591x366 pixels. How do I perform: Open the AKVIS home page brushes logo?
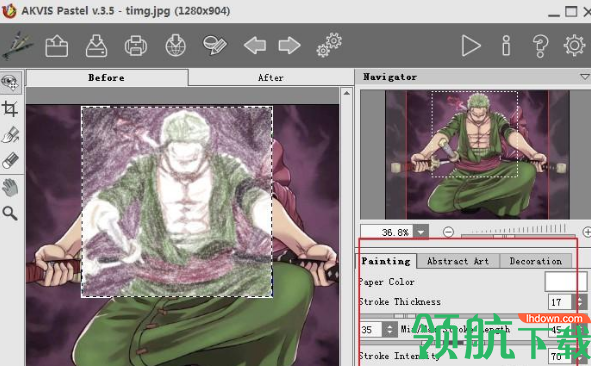click(17, 46)
